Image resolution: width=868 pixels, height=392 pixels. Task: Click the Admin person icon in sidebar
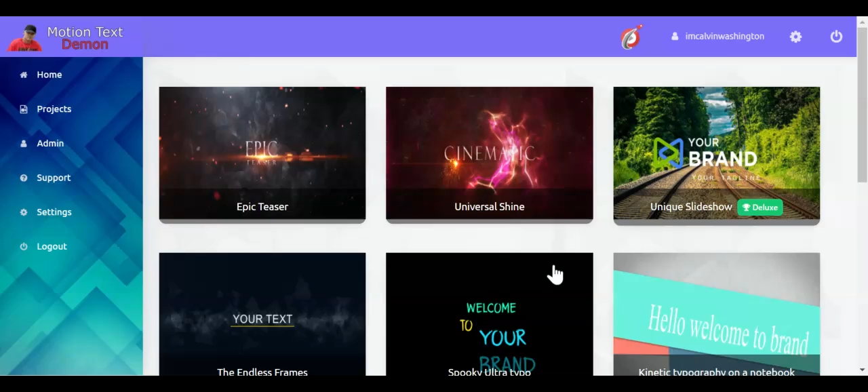click(x=24, y=143)
